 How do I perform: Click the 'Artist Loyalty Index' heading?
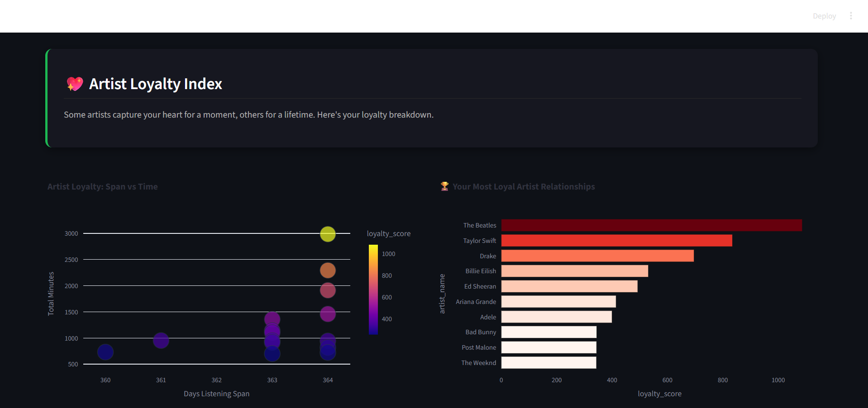click(156, 84)
